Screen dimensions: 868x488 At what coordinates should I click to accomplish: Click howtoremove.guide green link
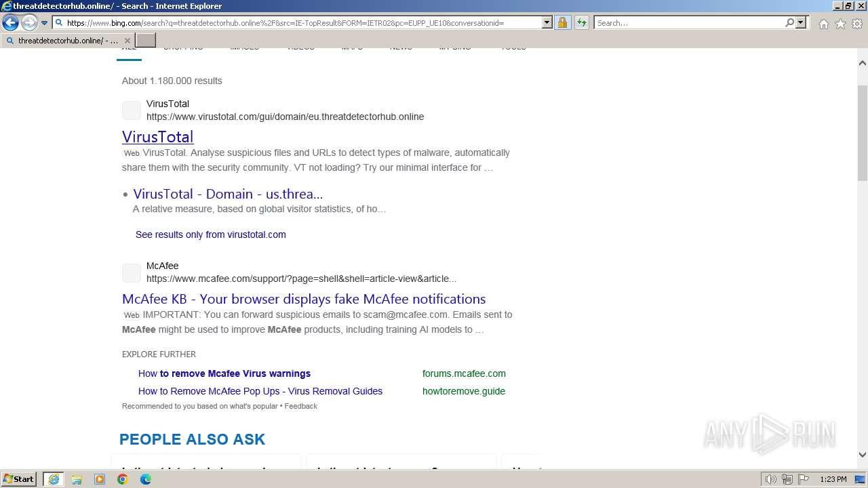coord(464,391)
